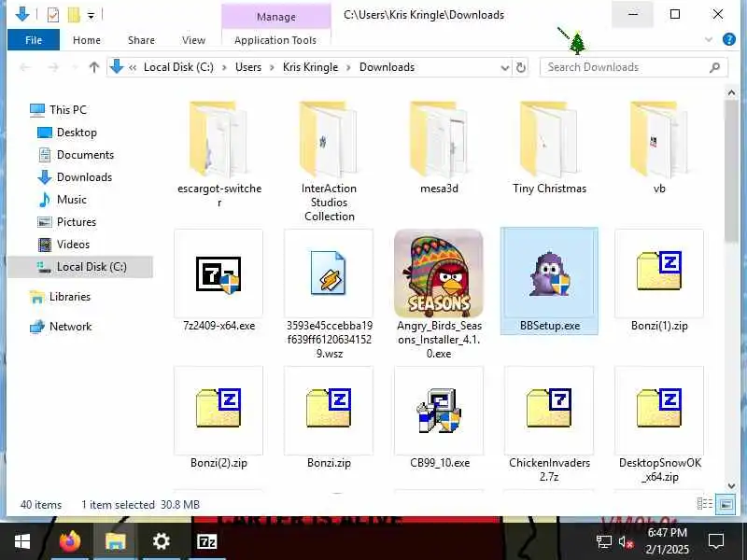Select the Angry Birds Seasons installer thumbnail
Screen dimensions: 747x560
439,273
